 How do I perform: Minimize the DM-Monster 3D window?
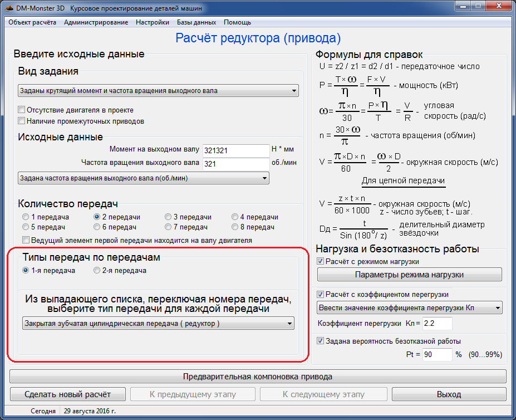click(462, 6)
